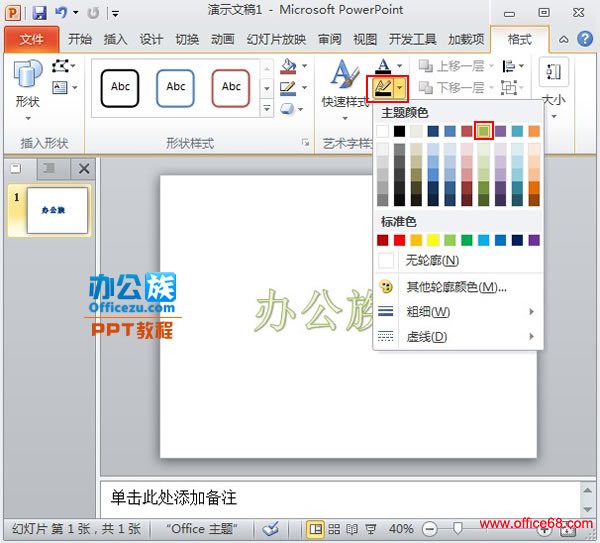Click the Shape Effects icon
This screenshot has width=600, height=543.
click(x=288, y=109)
